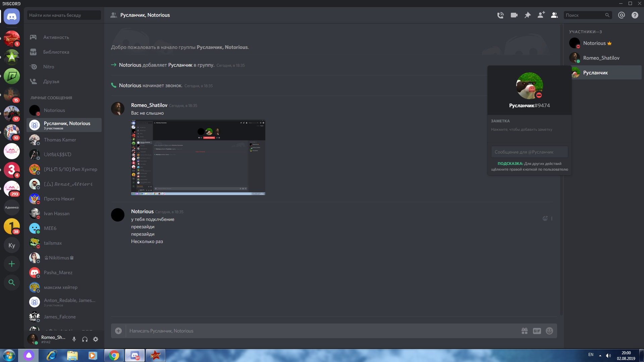Open the Друзья tab
Image resolution: width=644 pixels, height=362 pixels.
click(51, 81)
